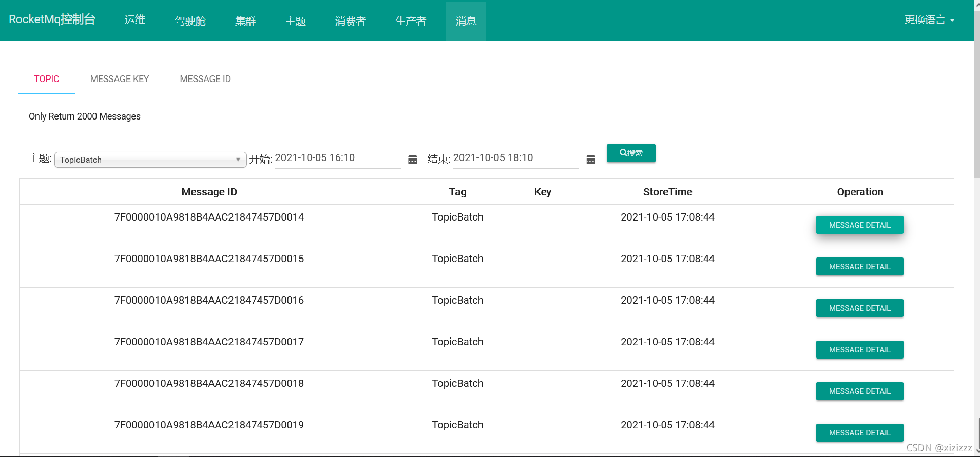
Task: Select message ID 7F0000010A9818B4AAC21847457D0019
Action: (209, 425)
